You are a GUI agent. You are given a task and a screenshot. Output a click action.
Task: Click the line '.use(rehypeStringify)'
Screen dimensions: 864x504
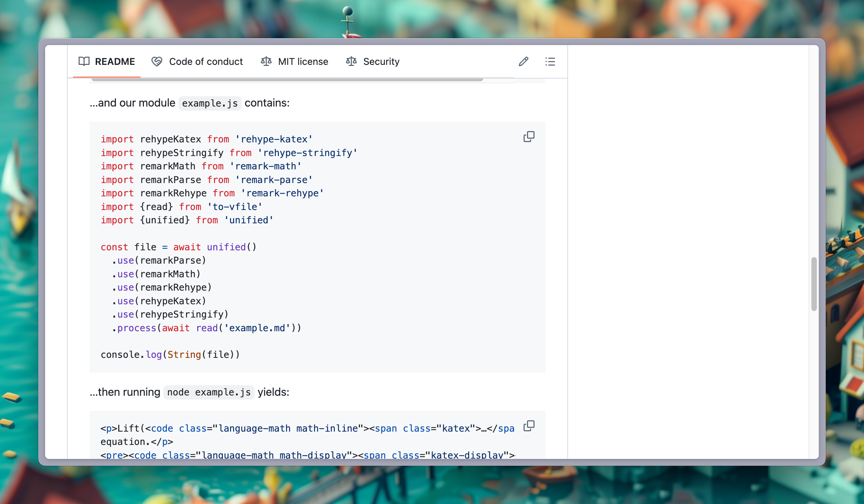(170, 314)
